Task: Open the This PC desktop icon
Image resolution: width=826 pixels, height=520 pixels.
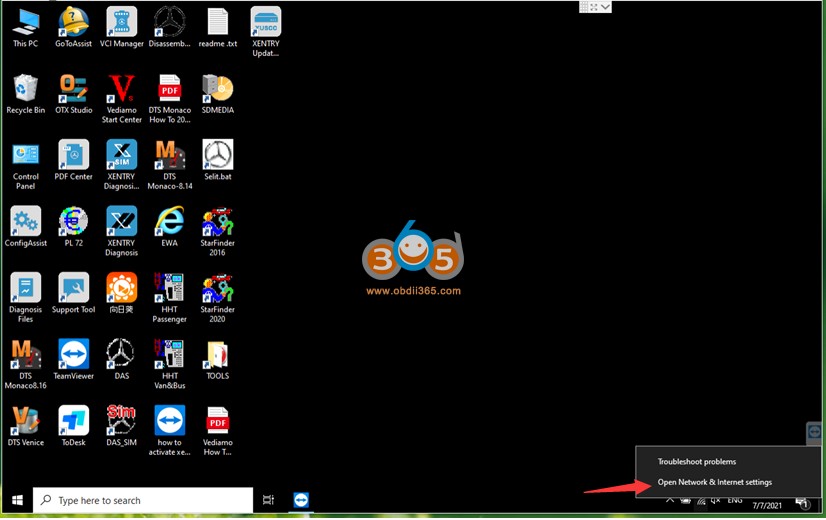Action: click(x=25, y=28)
